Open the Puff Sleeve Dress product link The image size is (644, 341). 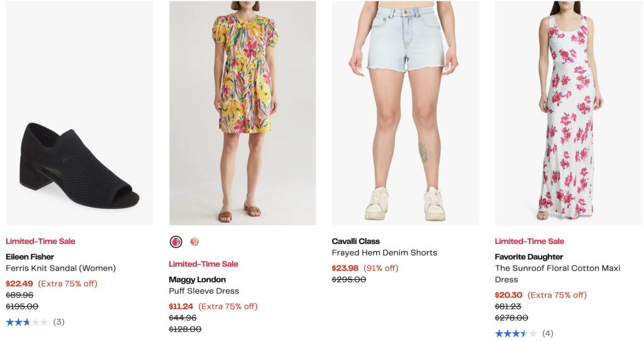[204, 291]
